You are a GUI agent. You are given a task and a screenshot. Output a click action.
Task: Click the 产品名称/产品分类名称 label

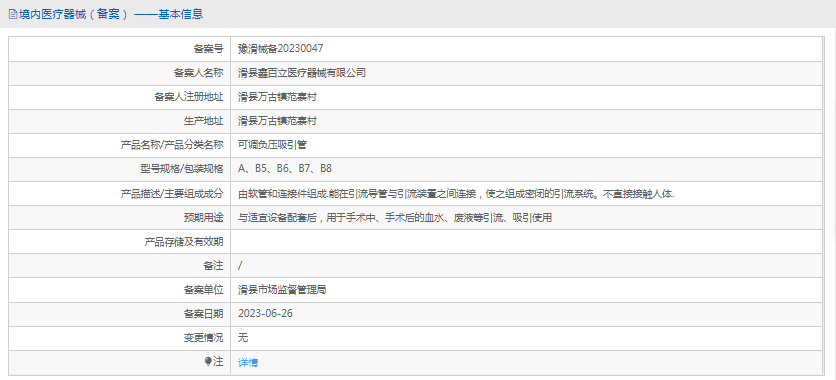172,145
